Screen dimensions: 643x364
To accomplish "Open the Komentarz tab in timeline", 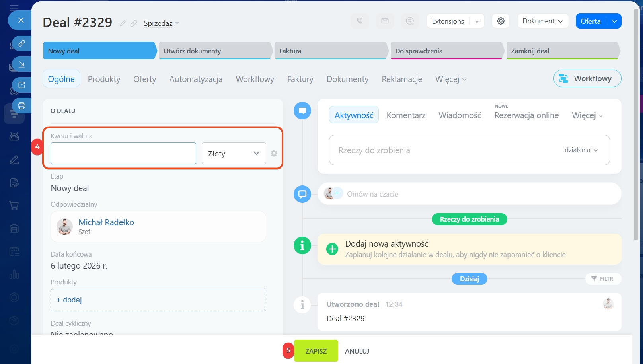I will [406, 115].
